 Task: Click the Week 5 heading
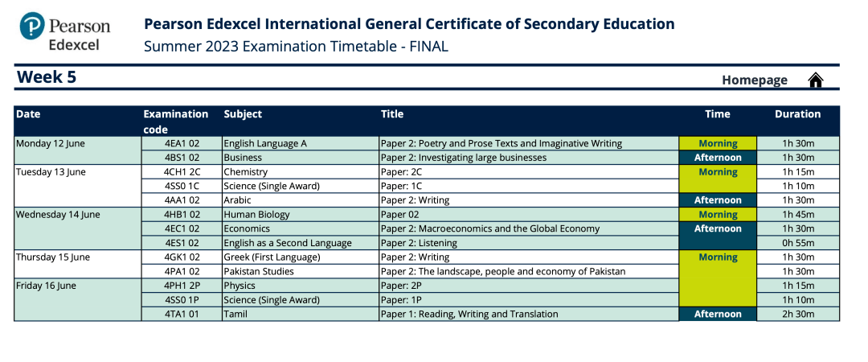(x=47, y=77)
